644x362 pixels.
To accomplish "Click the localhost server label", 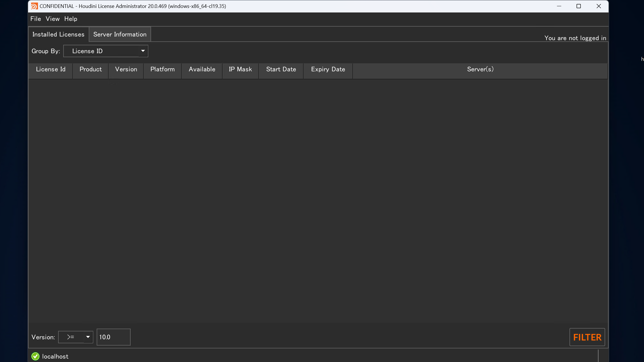I will pos(55,356).
